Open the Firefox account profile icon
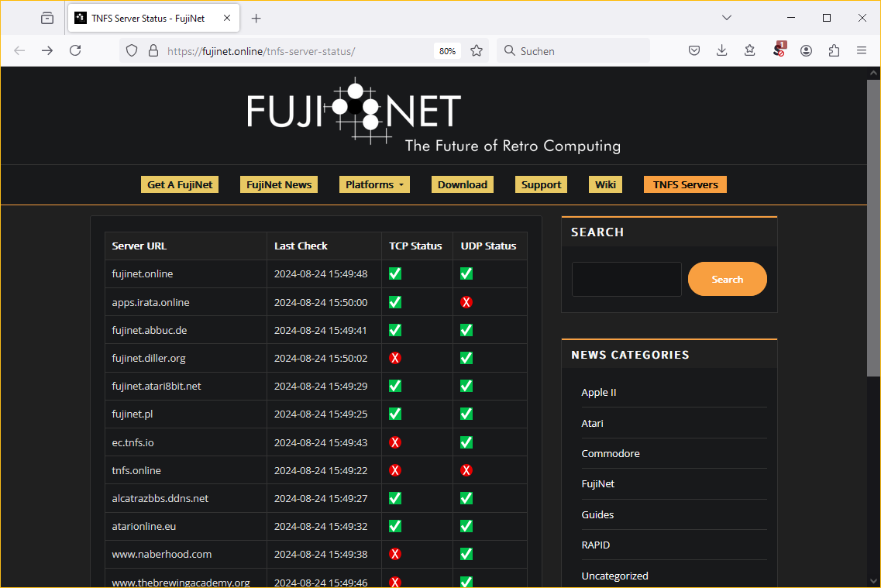Viewport: 881px width, 588px height. [x=806, y=50]
